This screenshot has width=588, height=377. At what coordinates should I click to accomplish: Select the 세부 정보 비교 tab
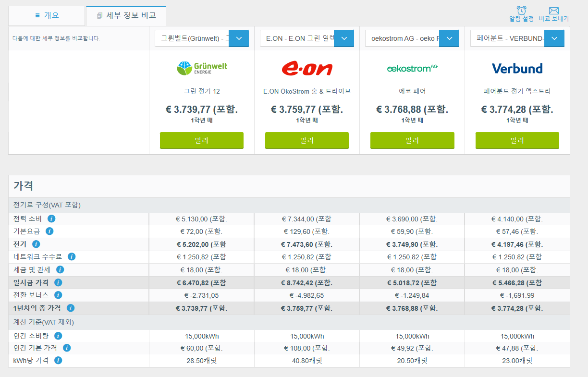pos(126,15)
